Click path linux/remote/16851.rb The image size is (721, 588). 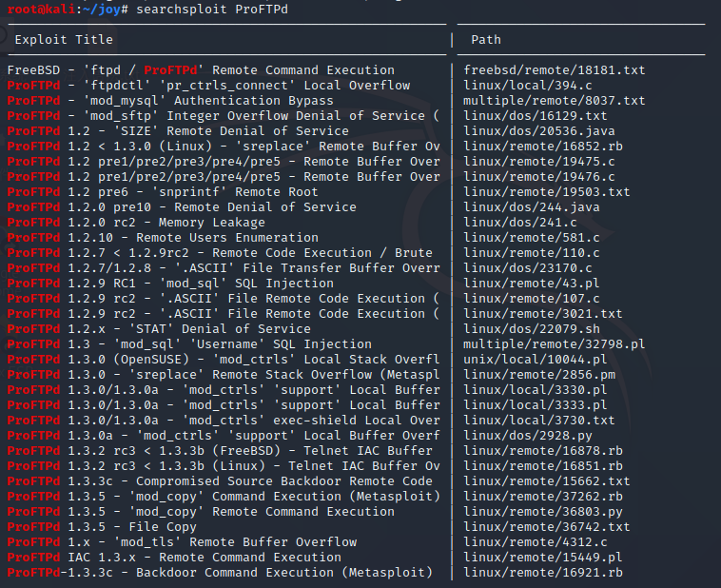click(x=542, y=465)
